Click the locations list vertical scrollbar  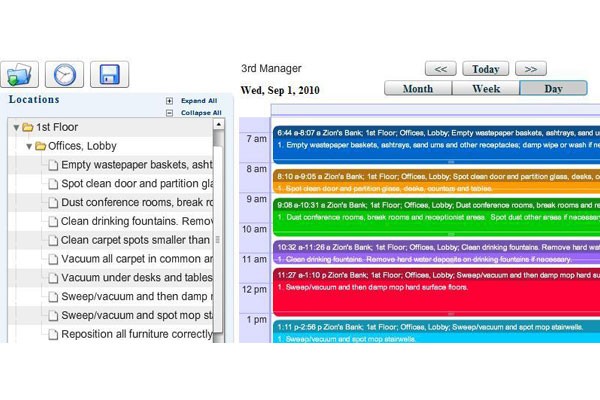click(x=219, y=240)
